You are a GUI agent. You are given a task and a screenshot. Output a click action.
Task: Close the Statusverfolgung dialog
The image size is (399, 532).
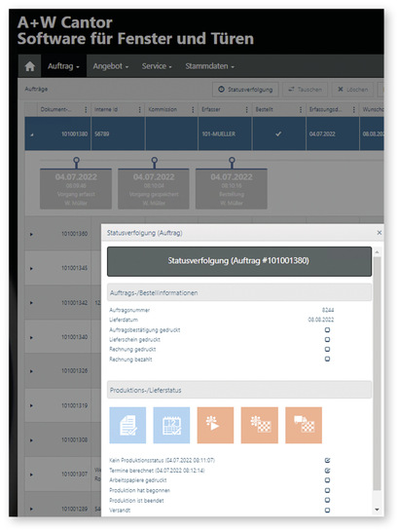point(380,233)
